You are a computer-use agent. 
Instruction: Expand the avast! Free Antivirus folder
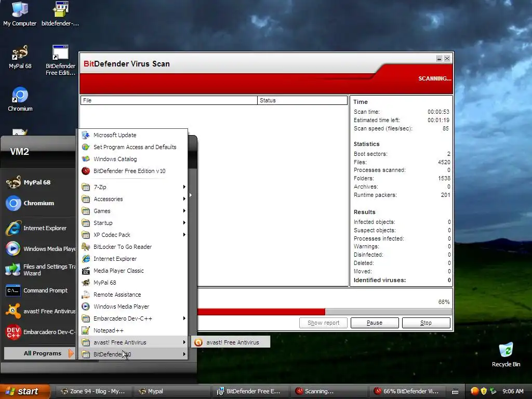click(x=134, y=342)
